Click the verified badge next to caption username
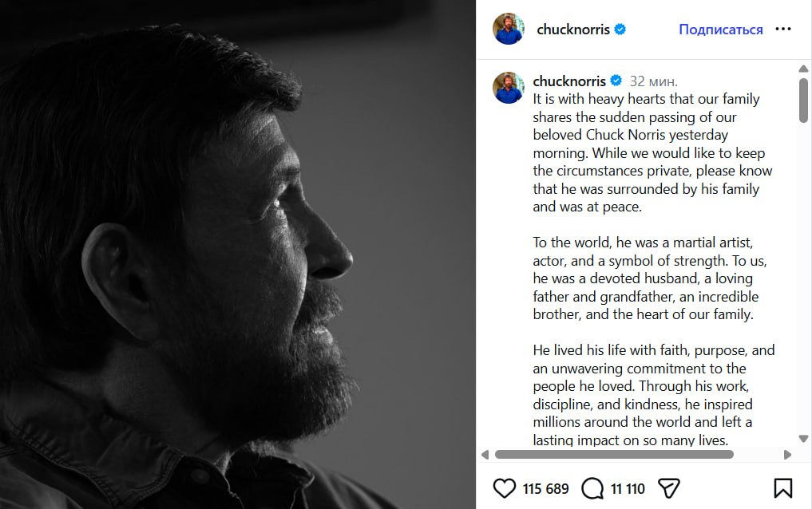Viewport: 812px width, 509px height. pos(616,81)
